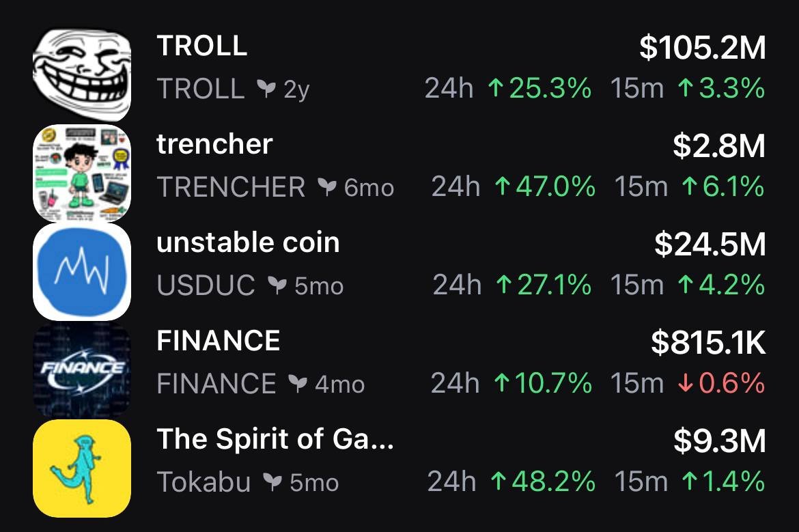Select the unstable coin blue chart icon
The height and width of the screenshot is (532, 799).
81,272
